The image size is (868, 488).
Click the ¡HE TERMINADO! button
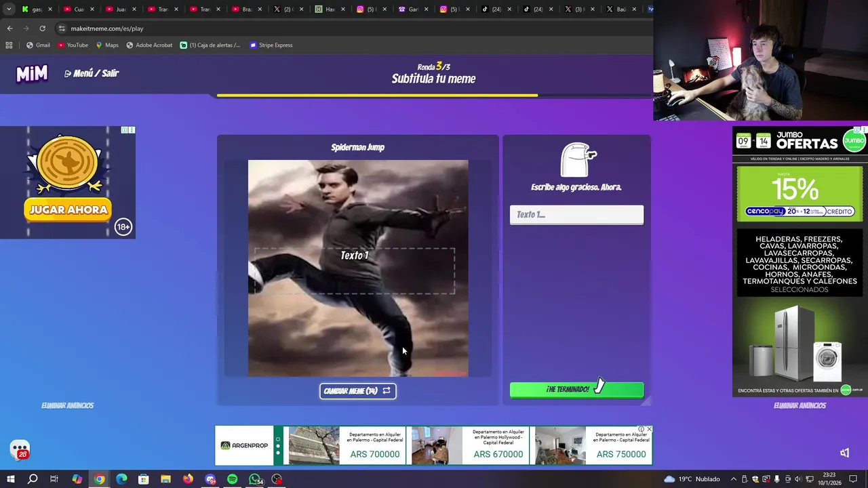576,390
